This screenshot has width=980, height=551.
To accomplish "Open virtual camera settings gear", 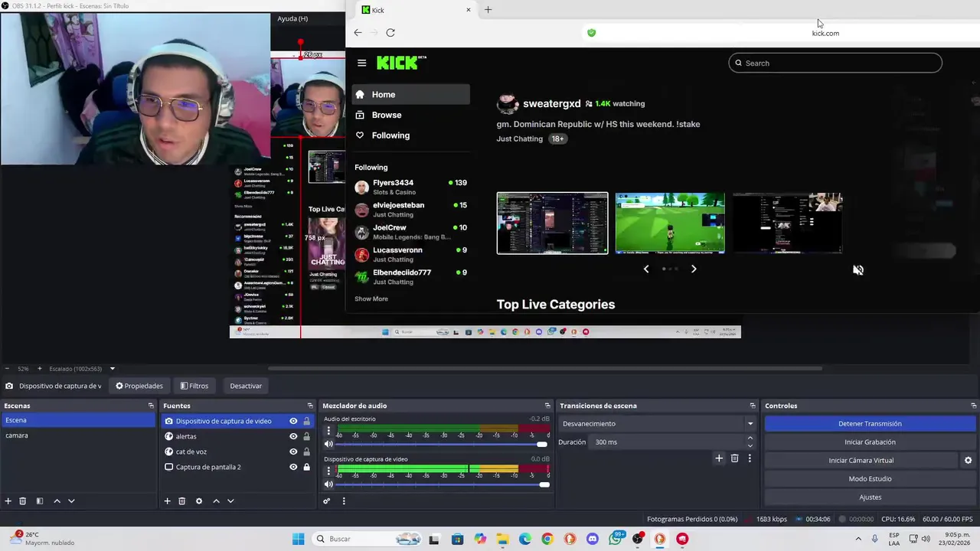I will coord(968,461).
